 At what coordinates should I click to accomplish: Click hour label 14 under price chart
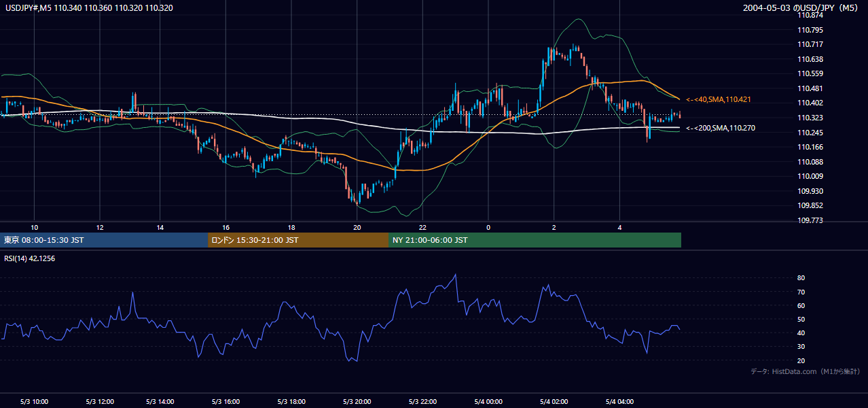pos(160,227)
